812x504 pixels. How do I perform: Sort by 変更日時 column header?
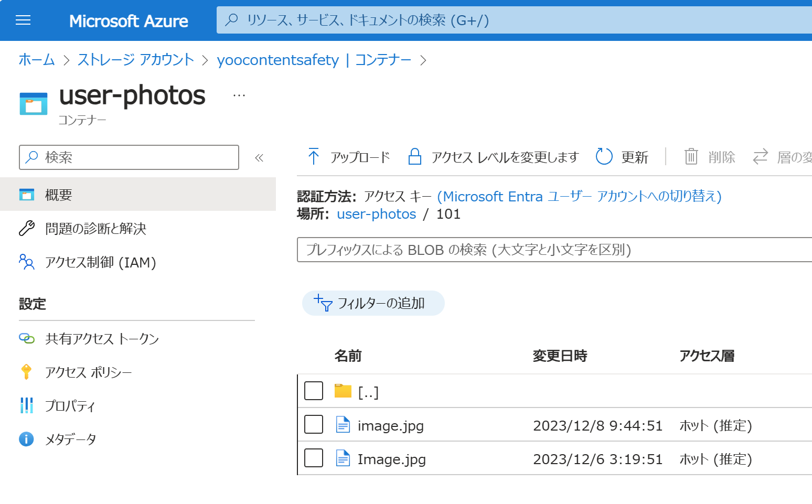(x=560, y=356)
